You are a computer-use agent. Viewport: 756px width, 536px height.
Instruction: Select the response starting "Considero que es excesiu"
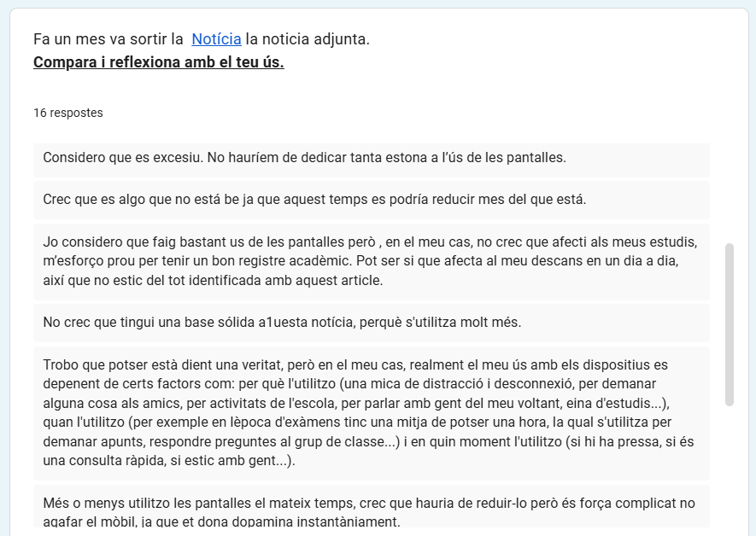pos(372,158)
